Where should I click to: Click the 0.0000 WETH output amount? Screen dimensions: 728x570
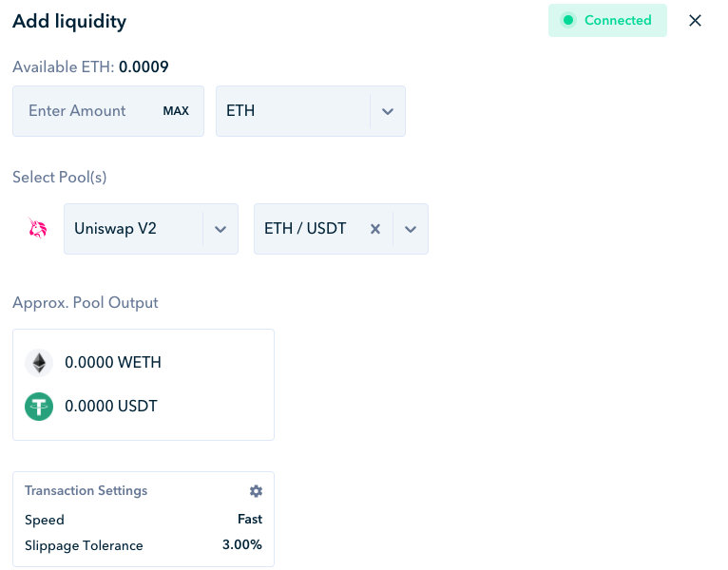[113, 362]
